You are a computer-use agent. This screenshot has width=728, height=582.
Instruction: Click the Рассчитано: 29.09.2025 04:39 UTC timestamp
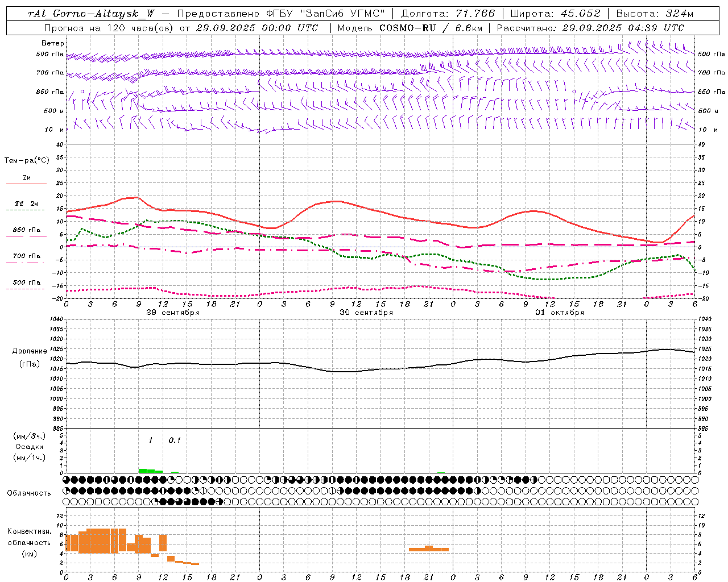coord(590,28)
